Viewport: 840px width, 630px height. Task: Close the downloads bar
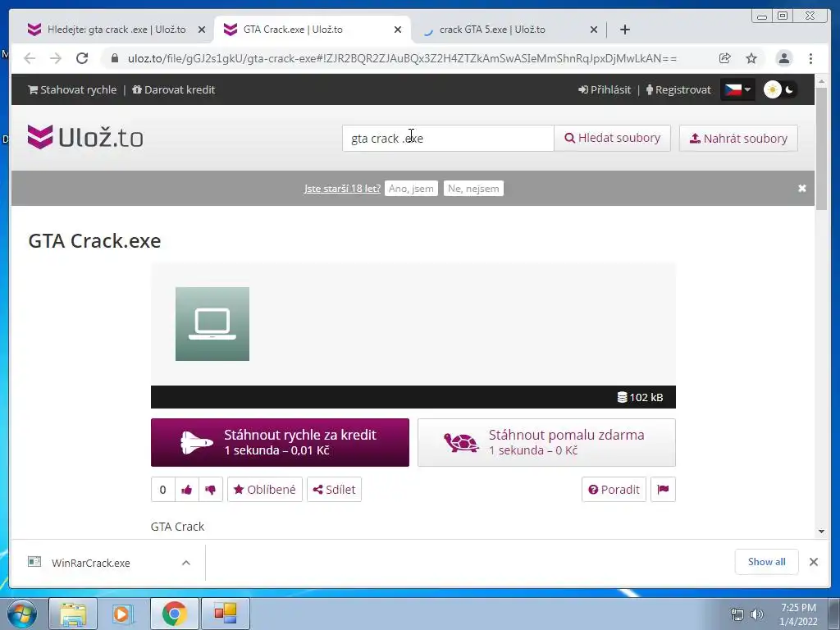813,562
